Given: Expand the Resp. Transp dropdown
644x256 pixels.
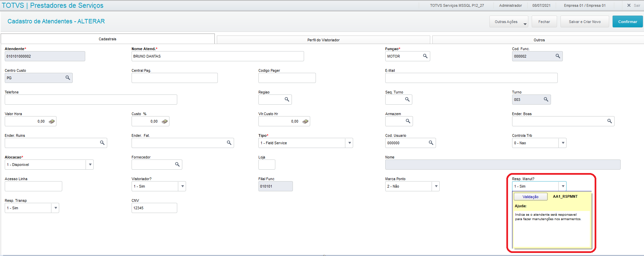Looking at the screenshot, I should tap(55, 208).
